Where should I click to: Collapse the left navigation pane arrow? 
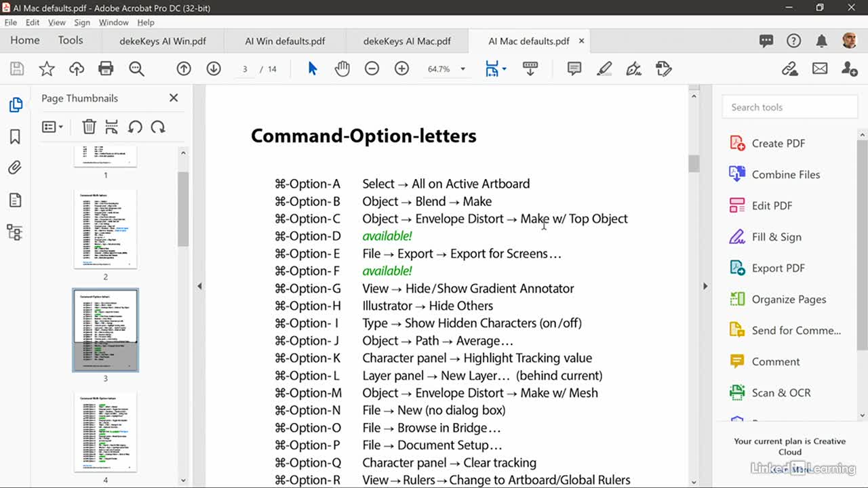point(199,287)
